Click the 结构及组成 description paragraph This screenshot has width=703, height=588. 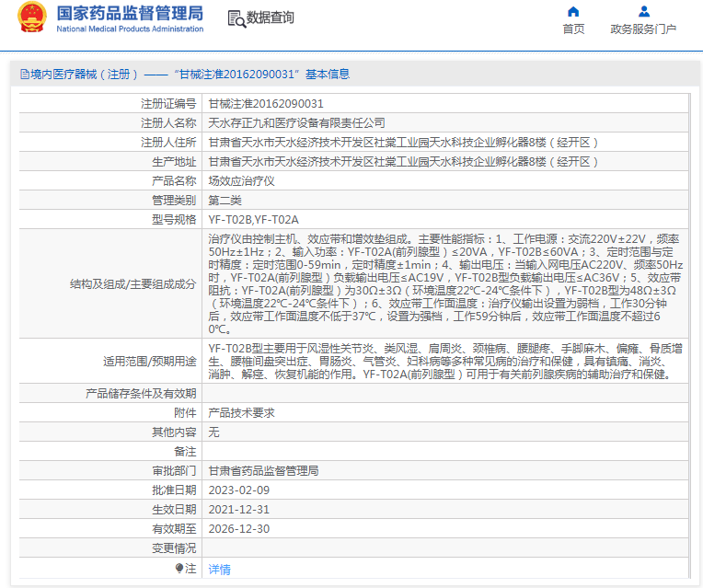pos(445,283)
